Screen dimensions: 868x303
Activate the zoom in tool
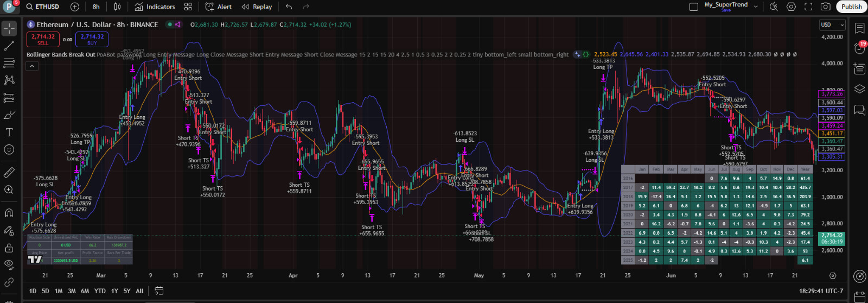[9, 190]
